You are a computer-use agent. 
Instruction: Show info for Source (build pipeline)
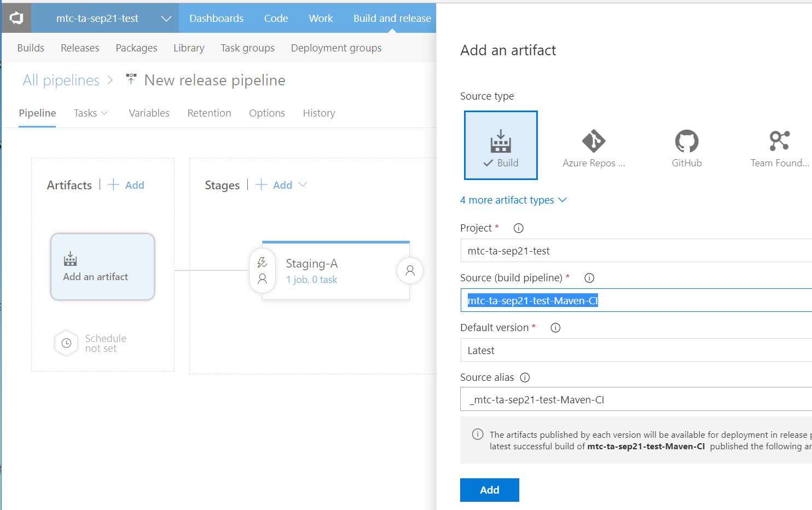pos(589,278)
